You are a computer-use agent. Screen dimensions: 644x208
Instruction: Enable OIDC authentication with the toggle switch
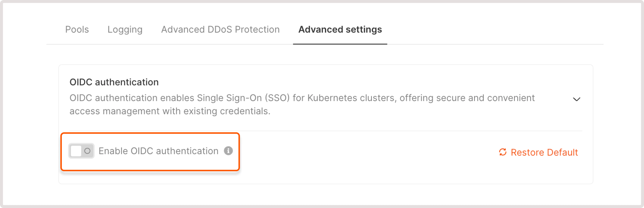[81, 150]
